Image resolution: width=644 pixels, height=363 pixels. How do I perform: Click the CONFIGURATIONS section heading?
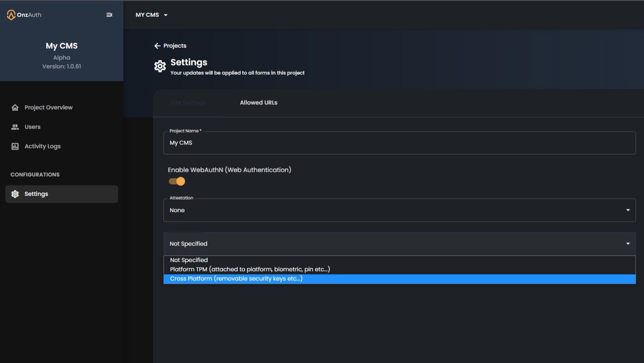[35, 175]
